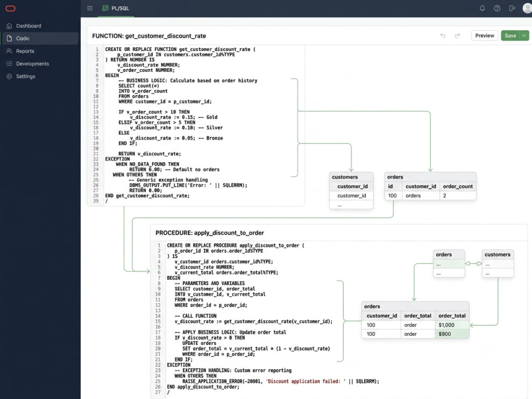Expand the Save dropdown arrow
Viewport: 532px width, 399px height.
click(x=524, y=36)
